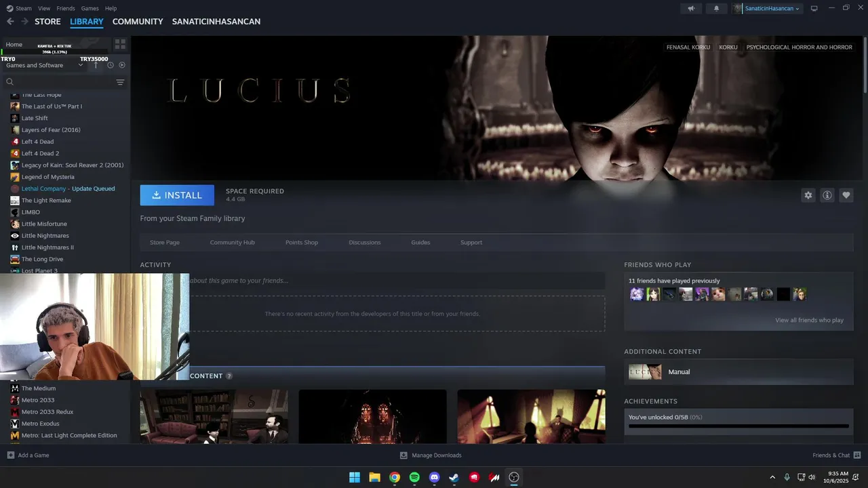
Task: Open the Discussions link
Action: click(365, 242)
